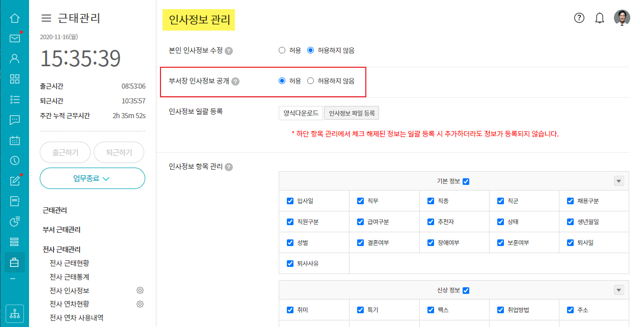Open settings gear next to 전사 인사정보
644x327 pixels.
(x=140, y=290)
